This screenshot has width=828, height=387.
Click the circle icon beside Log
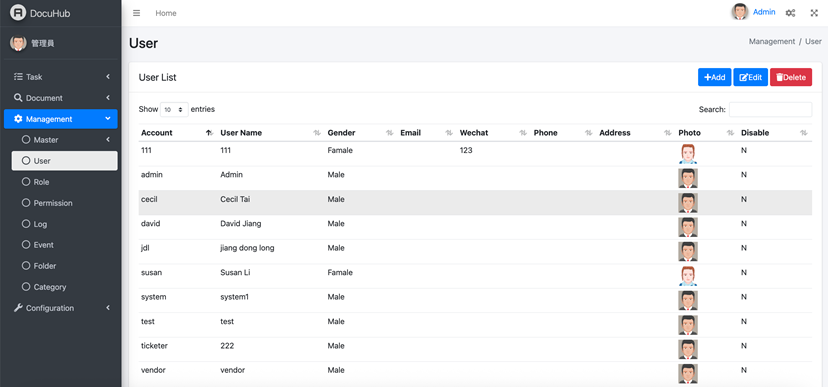(26, 224)
